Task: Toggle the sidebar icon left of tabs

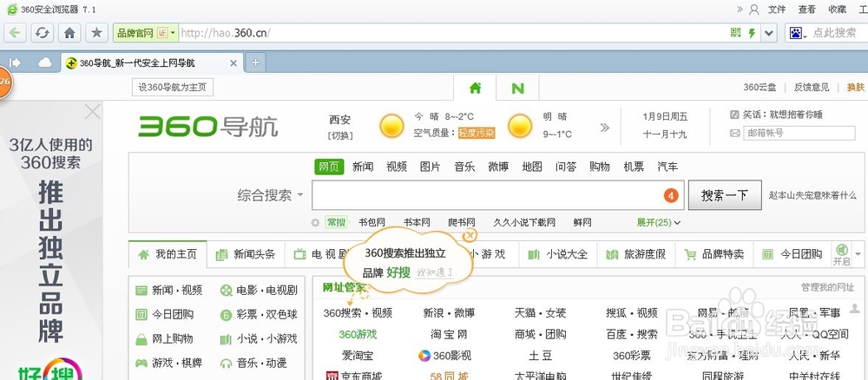Action: 15,63
